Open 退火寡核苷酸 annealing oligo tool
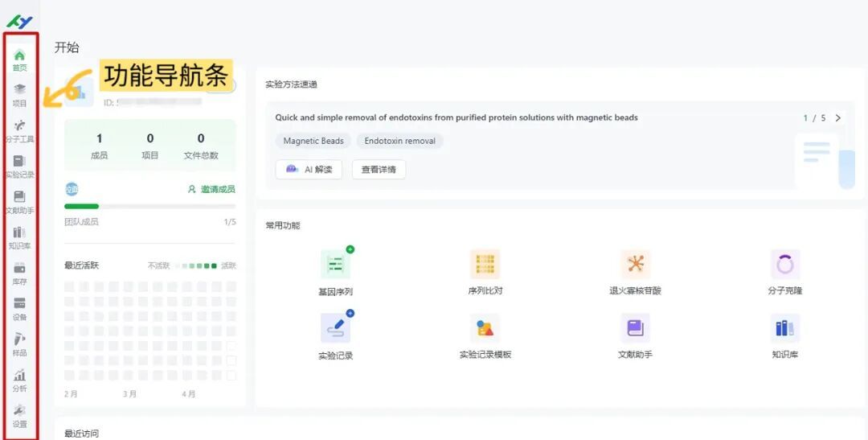The height and width of the screenshot is (440, 868). click(635, 265)
